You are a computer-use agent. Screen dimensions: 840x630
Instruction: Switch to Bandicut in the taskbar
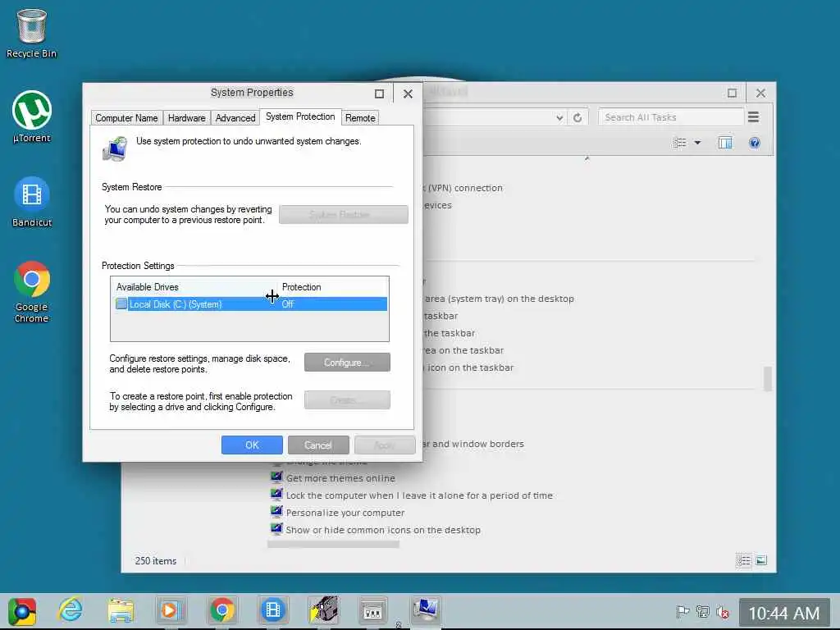pyautogui.click(x=272, y=610)
